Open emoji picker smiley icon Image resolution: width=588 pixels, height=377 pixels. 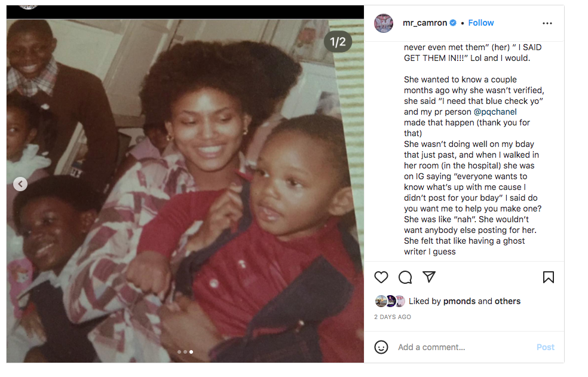(x=381, y=347)
